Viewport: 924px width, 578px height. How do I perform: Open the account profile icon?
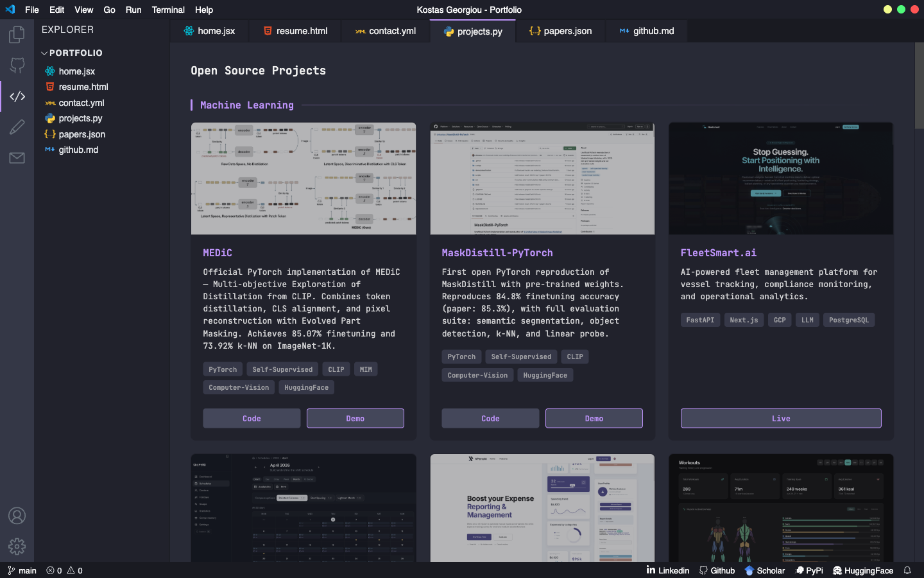(x=17, y=516)
